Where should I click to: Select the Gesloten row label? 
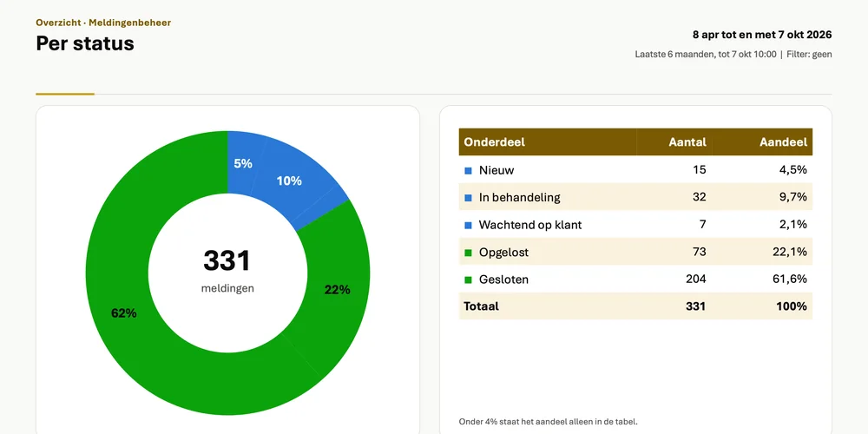503,279
